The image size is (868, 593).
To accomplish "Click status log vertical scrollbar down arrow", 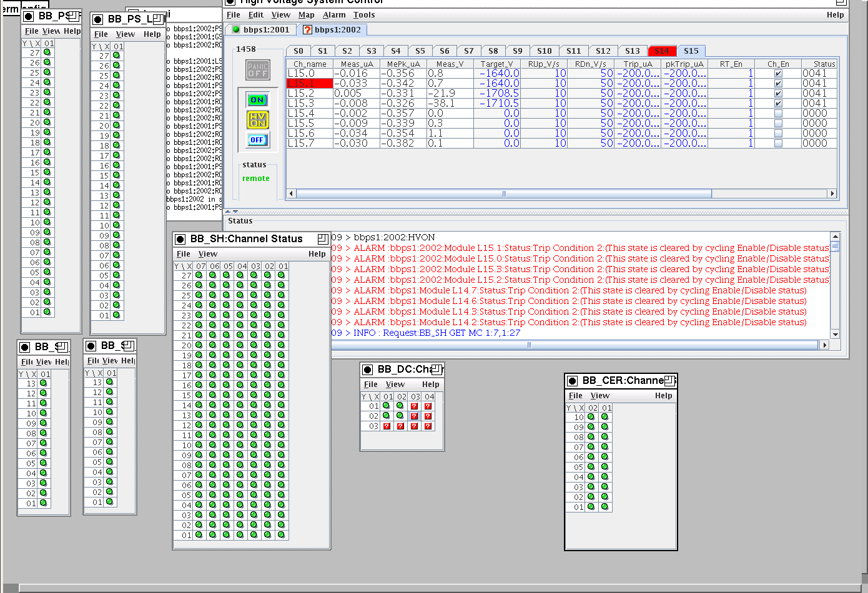I will 836,335.
